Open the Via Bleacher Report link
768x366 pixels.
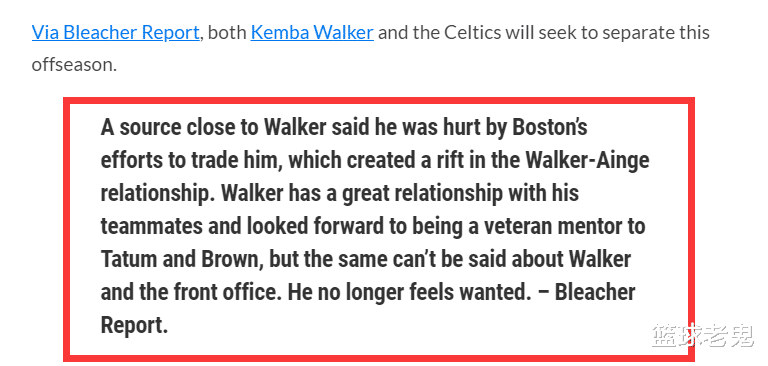pyautogui.click(x=116, y=33)
